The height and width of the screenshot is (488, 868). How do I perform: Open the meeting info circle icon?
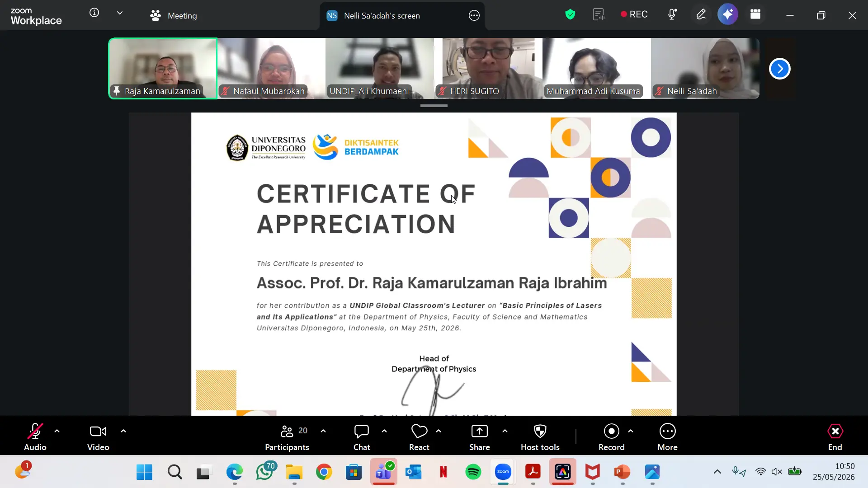(x=94, y=13)
